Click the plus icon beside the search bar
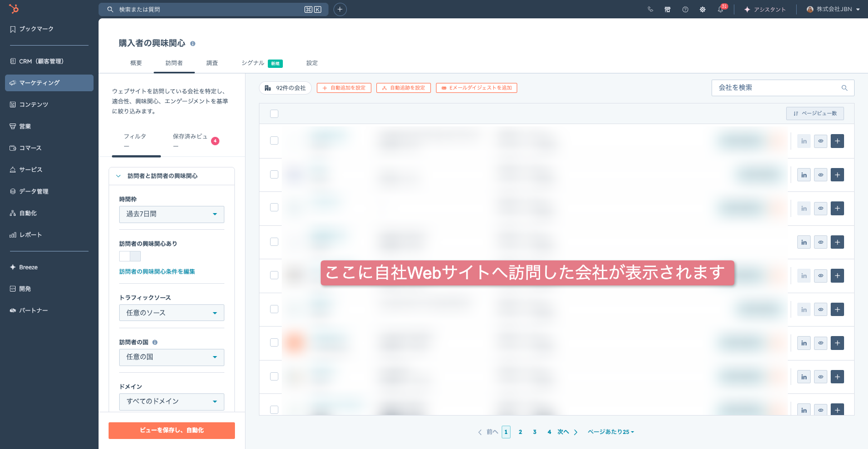Screen dimensions: 868x449 coord(340,9)
